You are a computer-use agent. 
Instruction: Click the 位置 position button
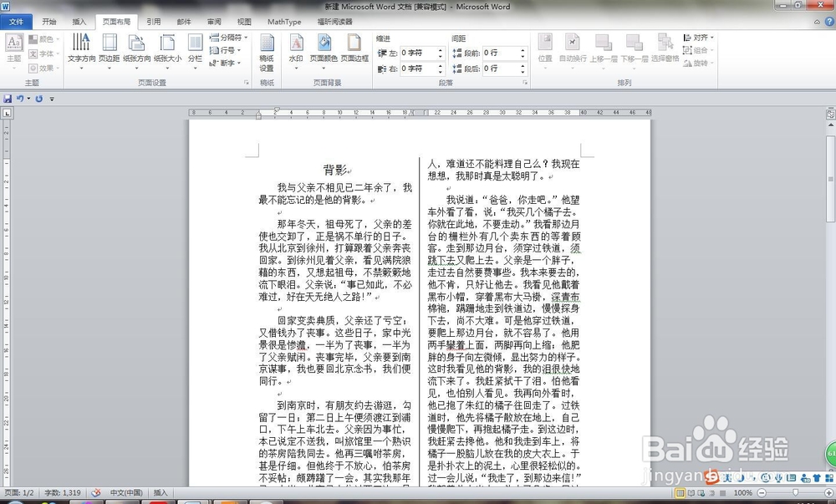point(545,49)
